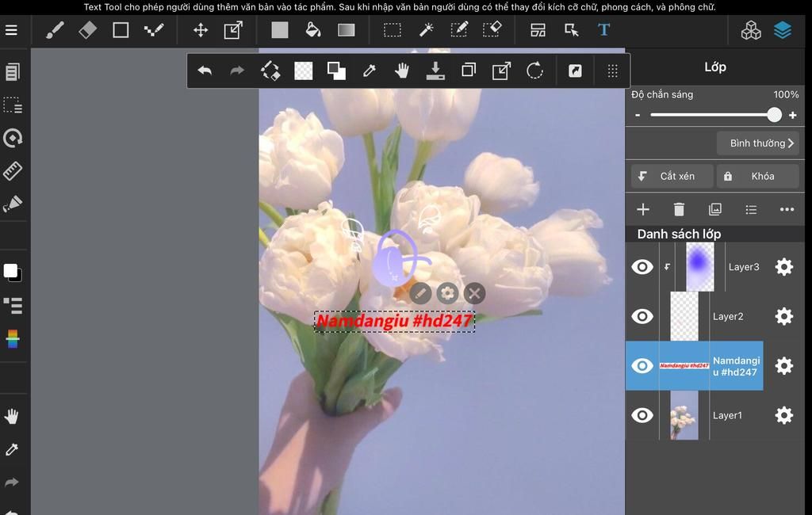Select the Transform tool in top toolbar
This screenshot has width=812, height=515.
click(234, 30)
